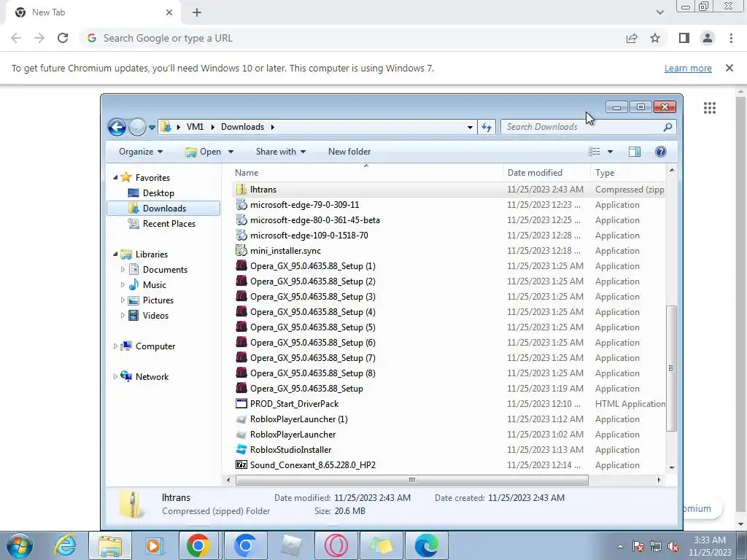Screen dimensions: 747x560
Task: Open the view options dropdown arrow
Action: (x=610, y=152)
